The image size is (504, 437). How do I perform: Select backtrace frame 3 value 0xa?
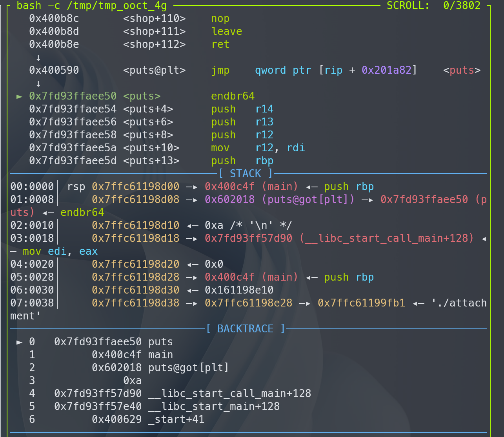[x=133, y=381]
